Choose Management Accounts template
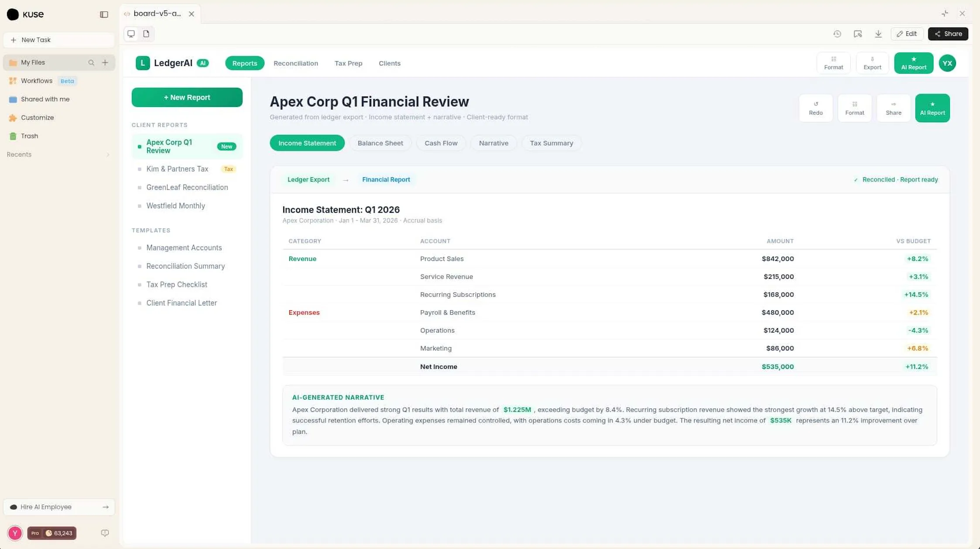 click(187, 247)
